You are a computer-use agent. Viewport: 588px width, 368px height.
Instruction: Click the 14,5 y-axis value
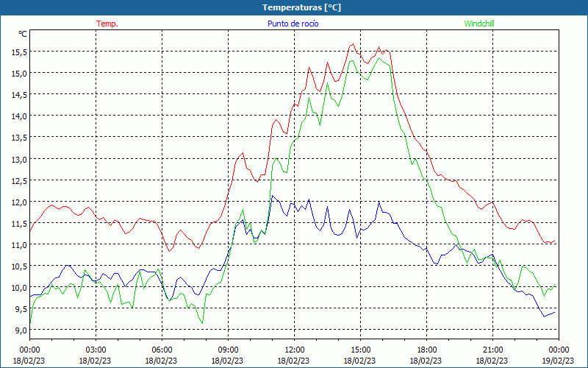19,95
